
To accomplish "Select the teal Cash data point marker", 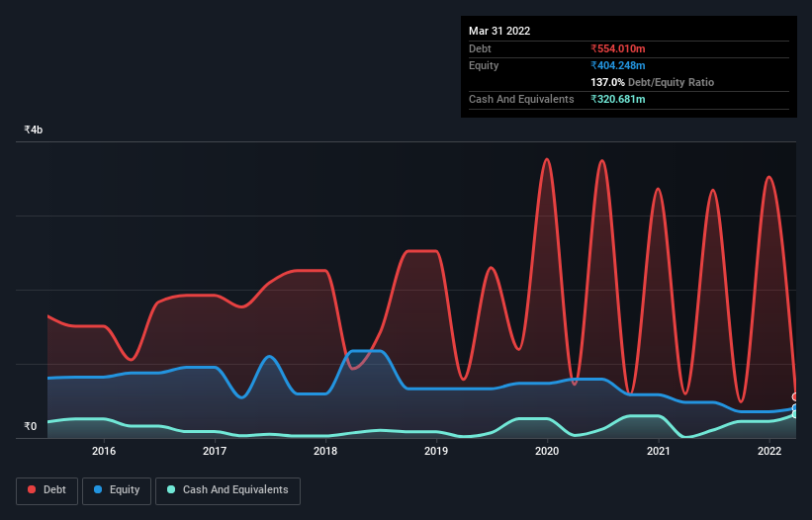I will (795, 414).
